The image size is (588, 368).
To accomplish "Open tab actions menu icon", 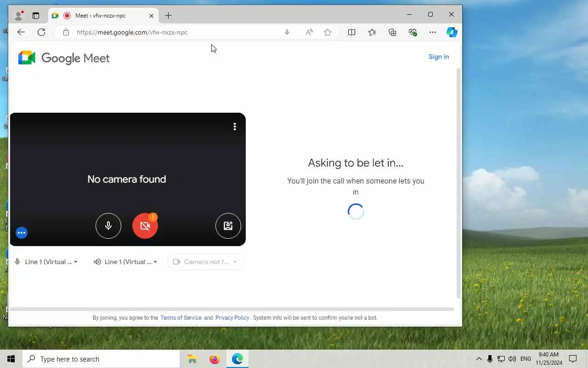I will pos(36,16).
